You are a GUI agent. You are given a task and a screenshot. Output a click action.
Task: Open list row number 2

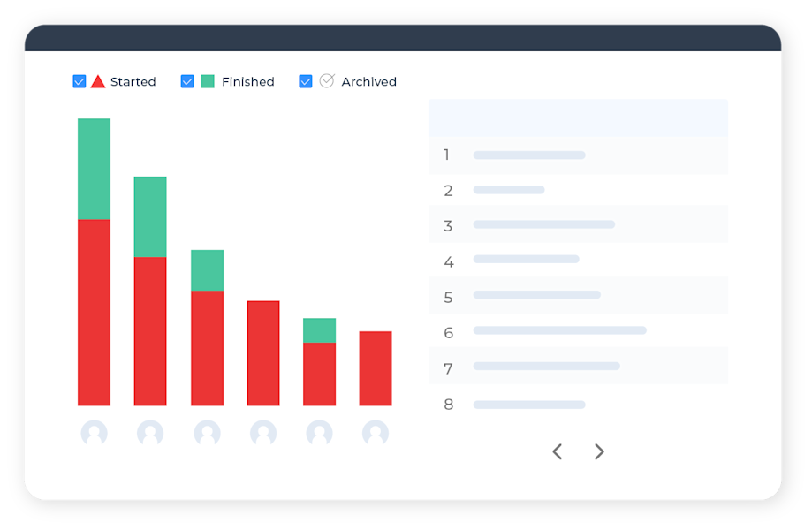pos(579,190)
